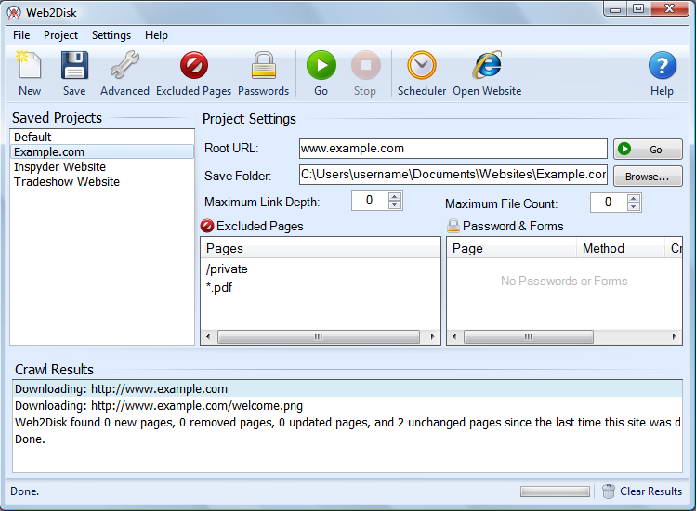
Task: Select the 'Web2Disk found 0 new pages' result line
Action: coord(347,422)
